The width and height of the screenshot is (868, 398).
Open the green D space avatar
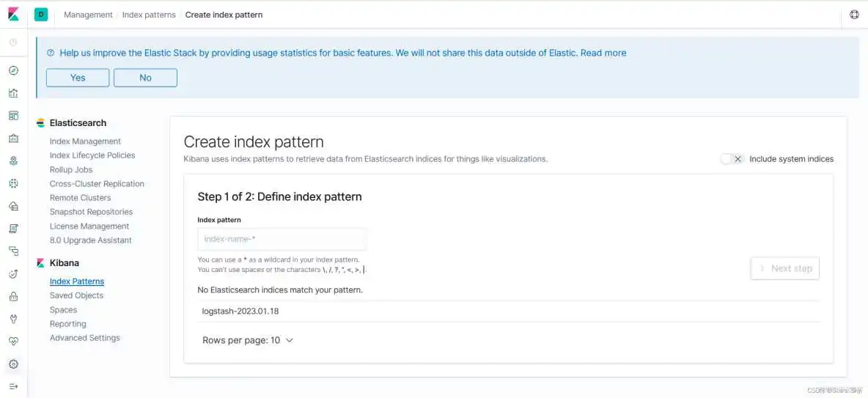coord(41,15)
